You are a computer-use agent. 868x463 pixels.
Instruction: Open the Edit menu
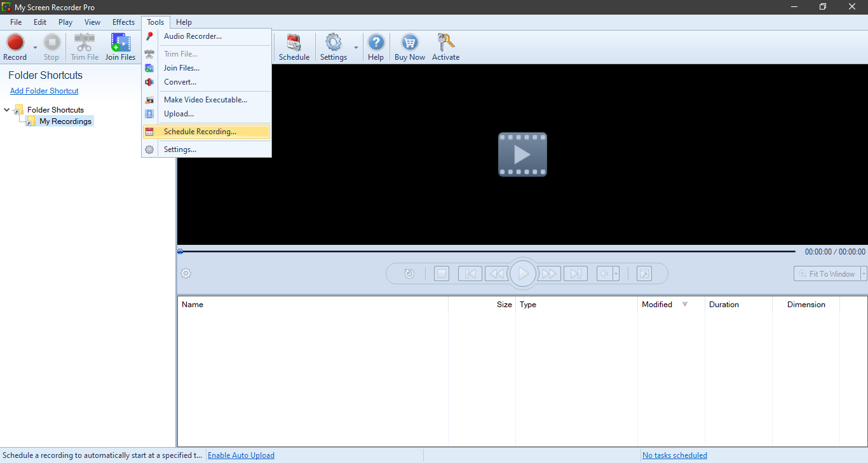point(40,22)
